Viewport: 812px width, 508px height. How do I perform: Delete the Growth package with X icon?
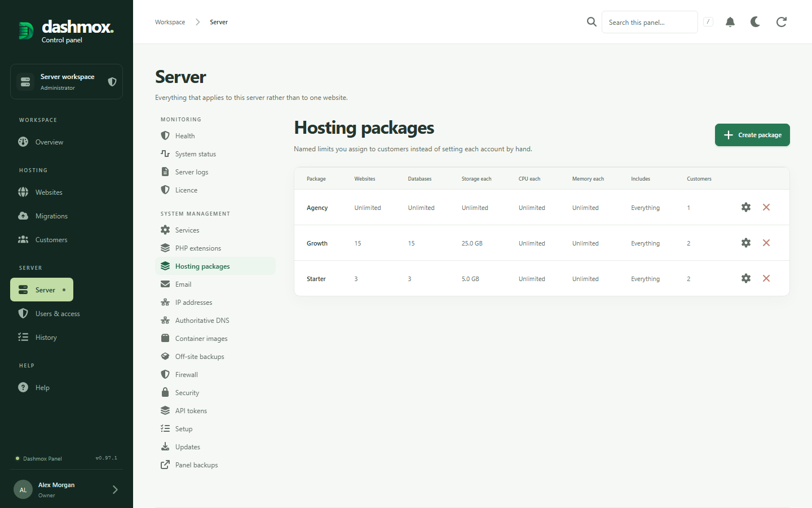[766, 243]
